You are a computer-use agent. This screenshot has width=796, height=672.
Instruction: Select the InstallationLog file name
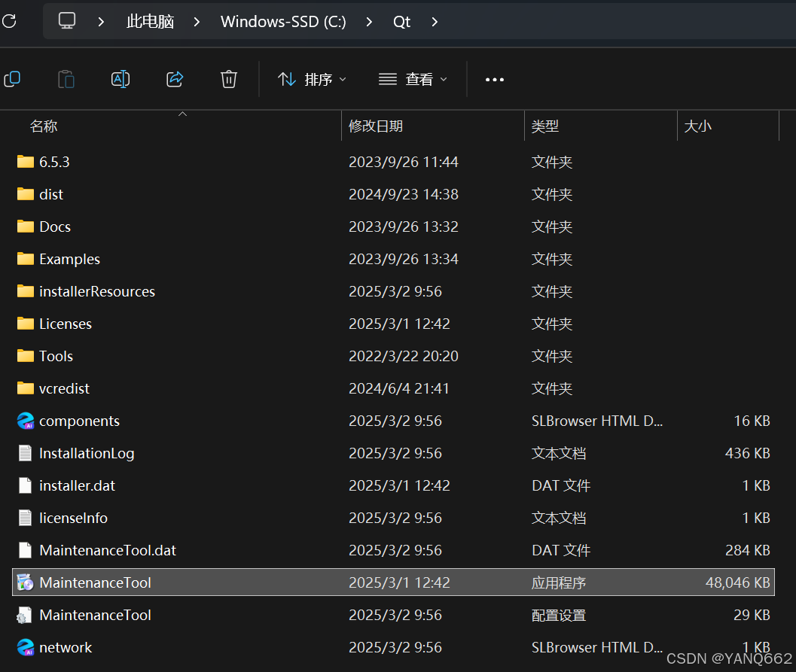coord(87,453)
